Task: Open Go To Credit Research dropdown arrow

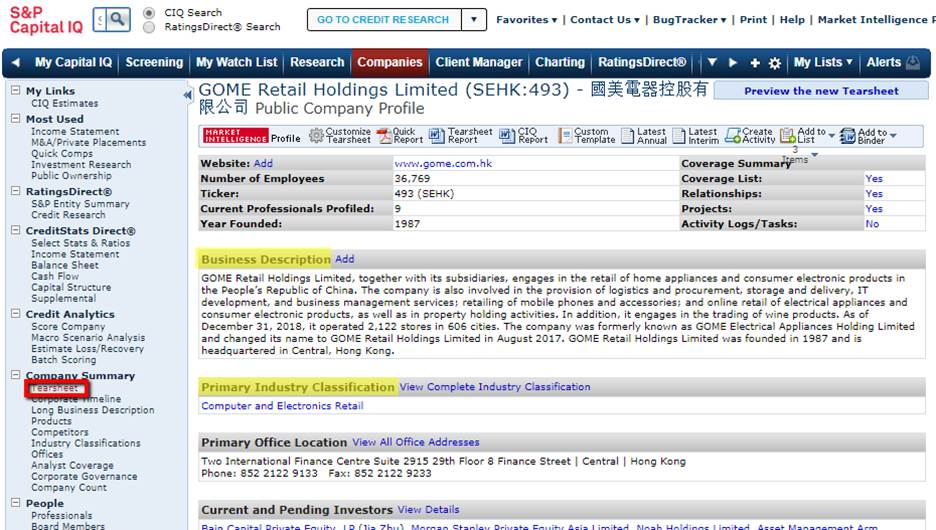Action: [x=474, y=20]
